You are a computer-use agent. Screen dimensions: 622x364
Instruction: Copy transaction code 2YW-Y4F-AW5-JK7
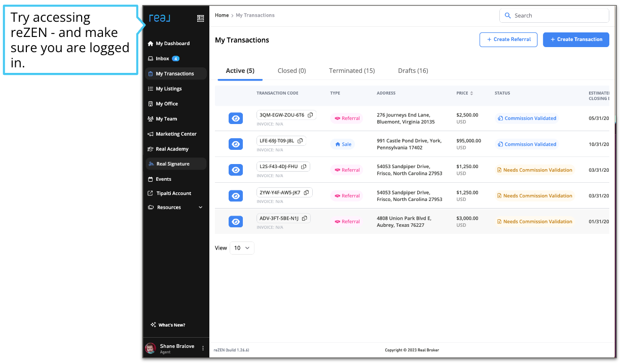point(307,192)
